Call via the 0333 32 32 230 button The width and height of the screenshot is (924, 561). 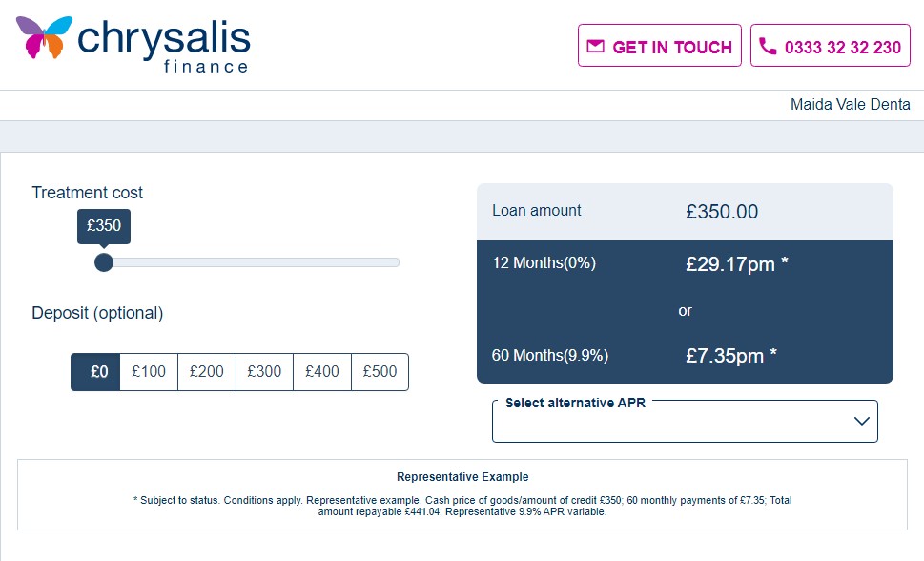[x=831, y=46]
